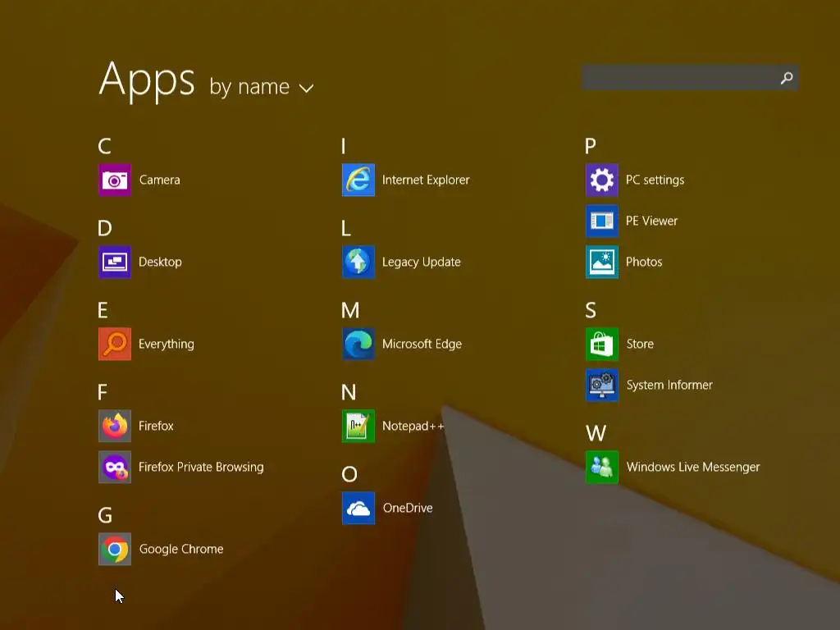Click the 'PE Viewer' label text
This screenshot has width=840, height=630.
[x=652, y=221]
